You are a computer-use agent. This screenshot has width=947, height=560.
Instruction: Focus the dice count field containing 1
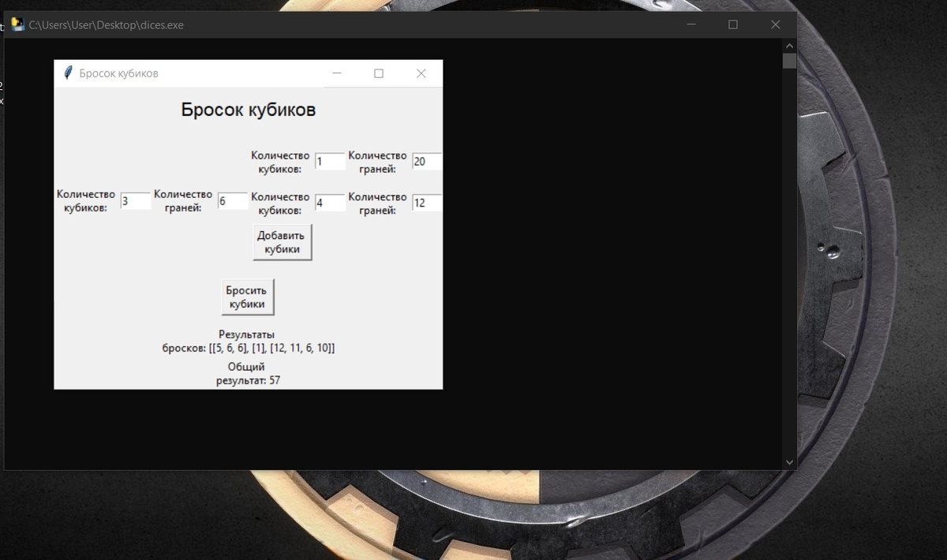(x=330, y=162)
